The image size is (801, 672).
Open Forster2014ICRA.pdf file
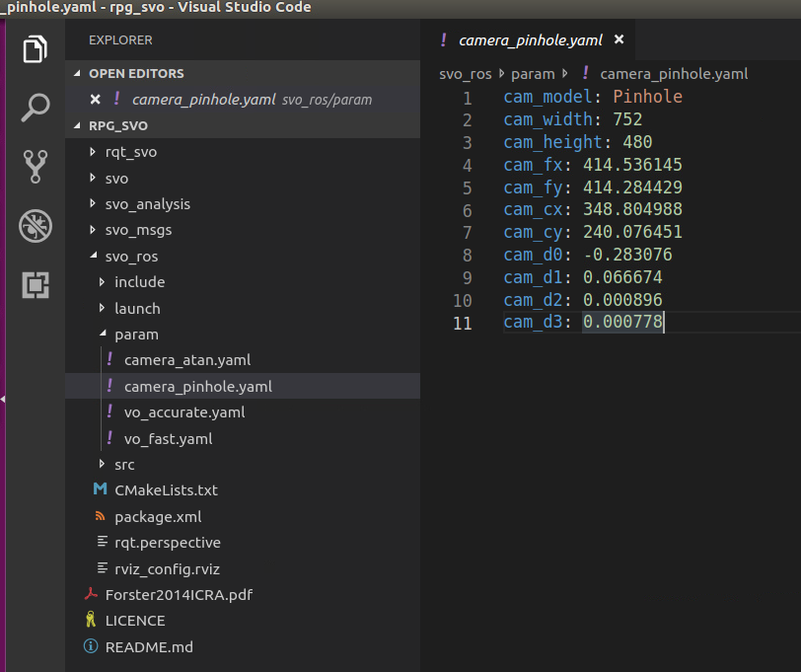click(x=179, y=595)
